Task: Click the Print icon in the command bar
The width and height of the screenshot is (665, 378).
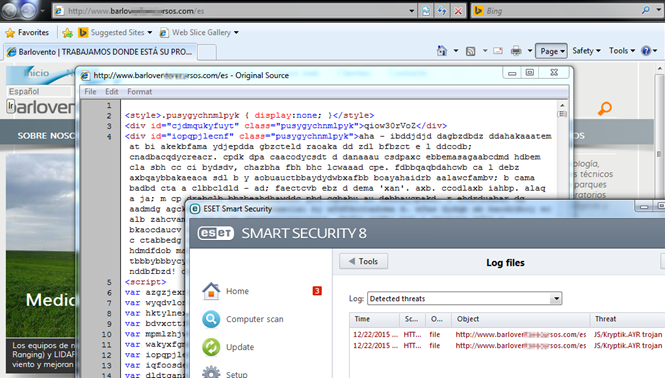Action: 516,51
